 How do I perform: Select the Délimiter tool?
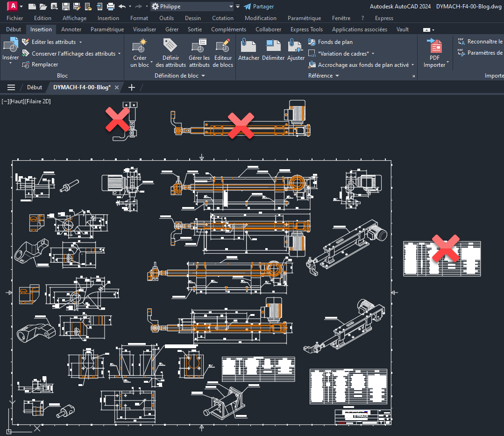(x=273, y=46)
